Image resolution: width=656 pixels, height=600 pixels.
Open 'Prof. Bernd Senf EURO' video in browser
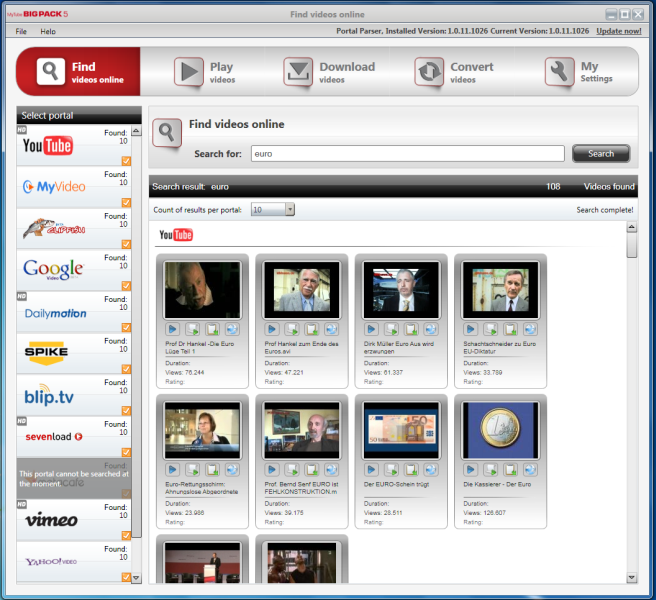point(332,470)
